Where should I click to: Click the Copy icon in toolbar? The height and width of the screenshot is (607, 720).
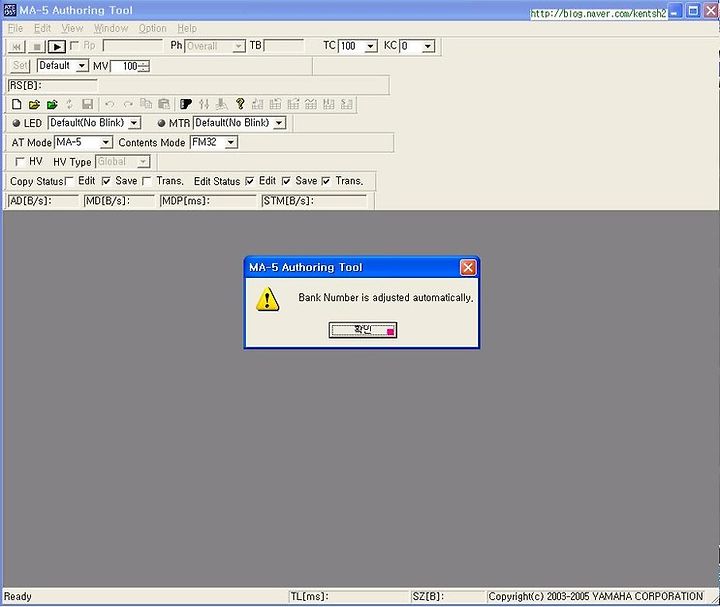click(146, 104)
